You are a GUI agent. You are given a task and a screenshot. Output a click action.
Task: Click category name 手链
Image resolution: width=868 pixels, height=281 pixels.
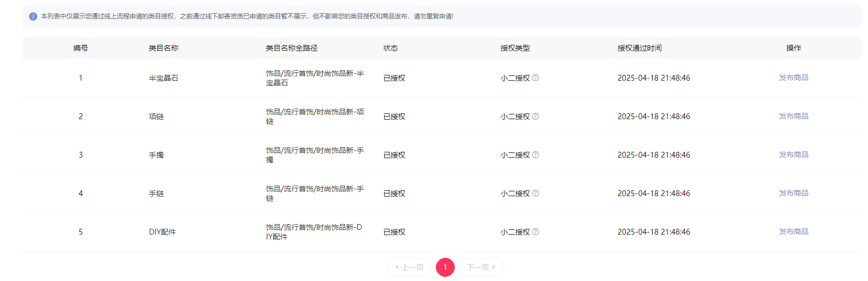(x=156, y=193)
